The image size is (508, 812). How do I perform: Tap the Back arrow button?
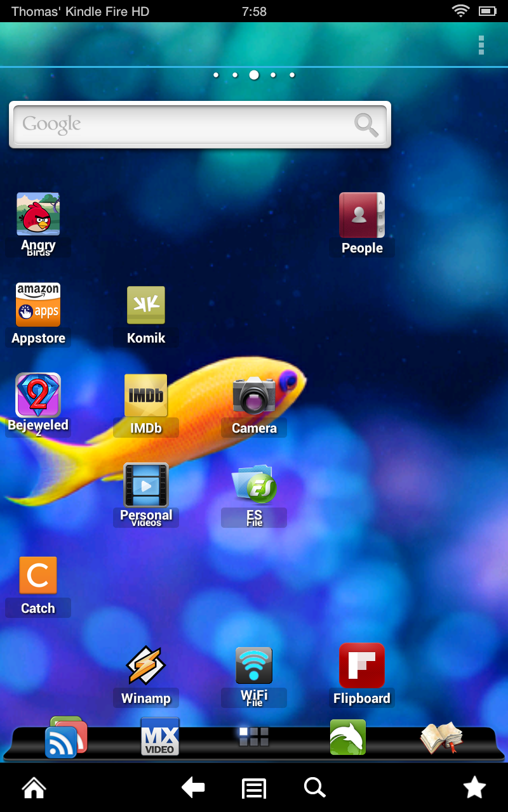click(193, 788)
